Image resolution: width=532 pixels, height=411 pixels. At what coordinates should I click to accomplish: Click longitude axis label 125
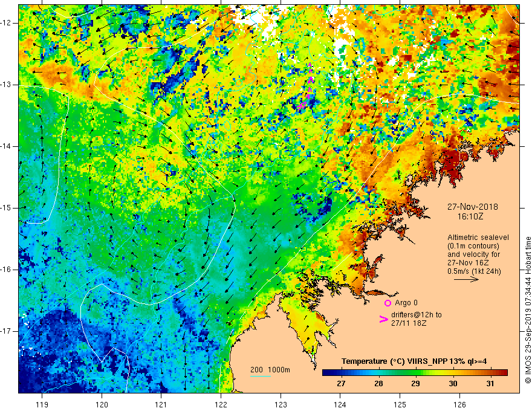coord(400,404)
